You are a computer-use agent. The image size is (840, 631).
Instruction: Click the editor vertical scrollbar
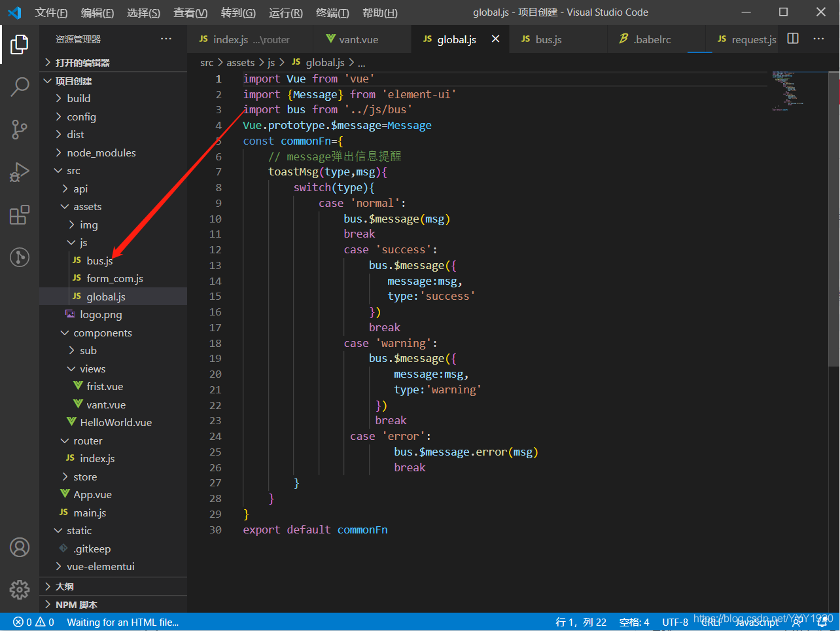[834, 218]
